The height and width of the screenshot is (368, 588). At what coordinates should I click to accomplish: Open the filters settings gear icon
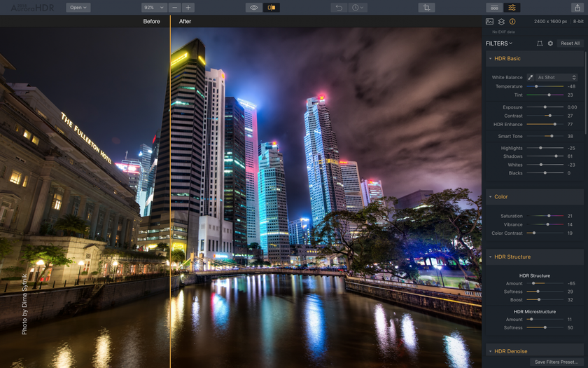(x=550, y=43)
